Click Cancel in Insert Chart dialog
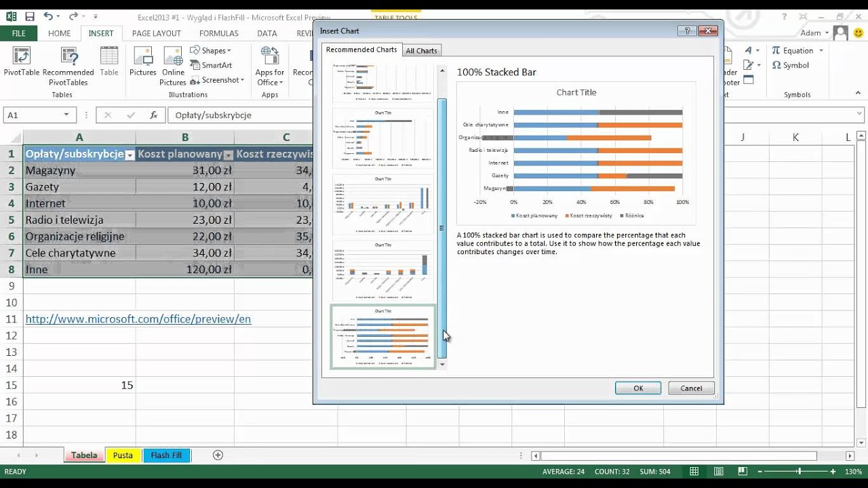The height and width of the screenshot is (488, 868). click(691, 388)
